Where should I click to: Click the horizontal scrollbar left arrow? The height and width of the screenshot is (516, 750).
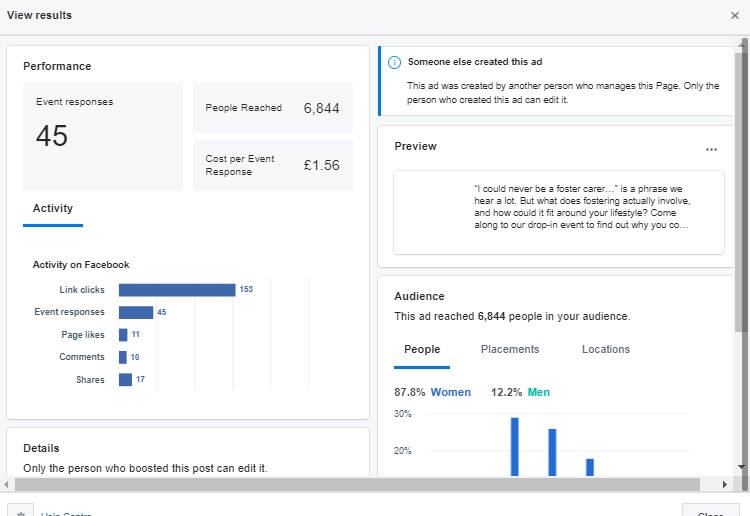point(6,484)
